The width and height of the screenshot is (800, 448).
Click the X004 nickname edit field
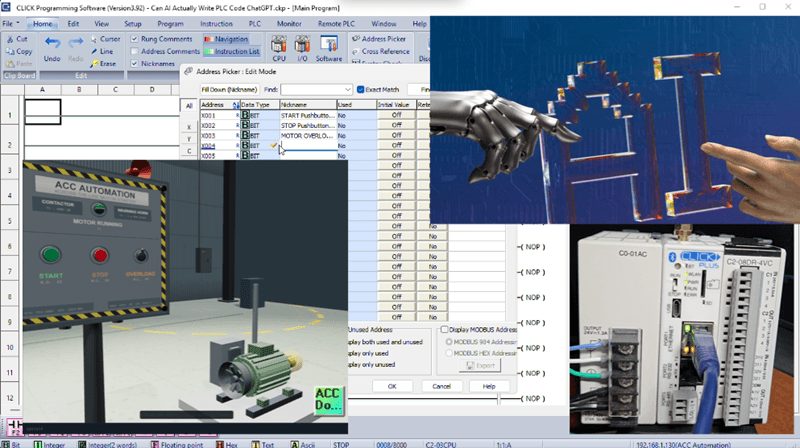(308, 146)
